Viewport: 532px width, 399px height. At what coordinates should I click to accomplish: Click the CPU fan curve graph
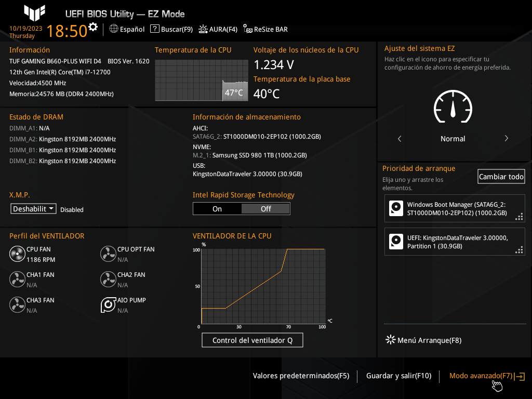[x=263, y=286]
